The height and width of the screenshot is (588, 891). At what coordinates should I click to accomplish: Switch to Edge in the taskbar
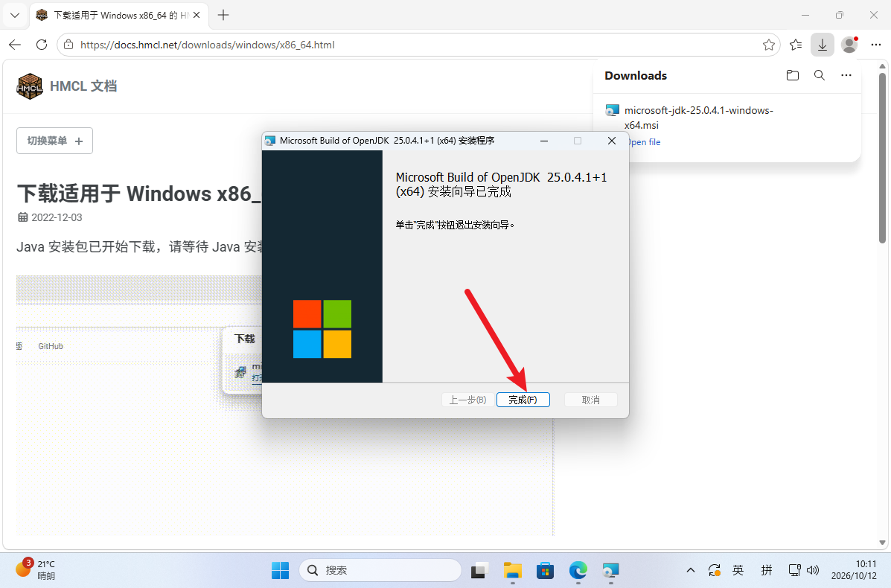tap(578, 570)
